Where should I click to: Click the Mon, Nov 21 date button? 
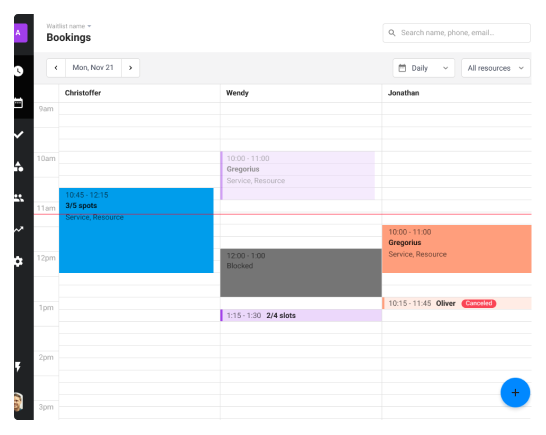pos(93,68)
